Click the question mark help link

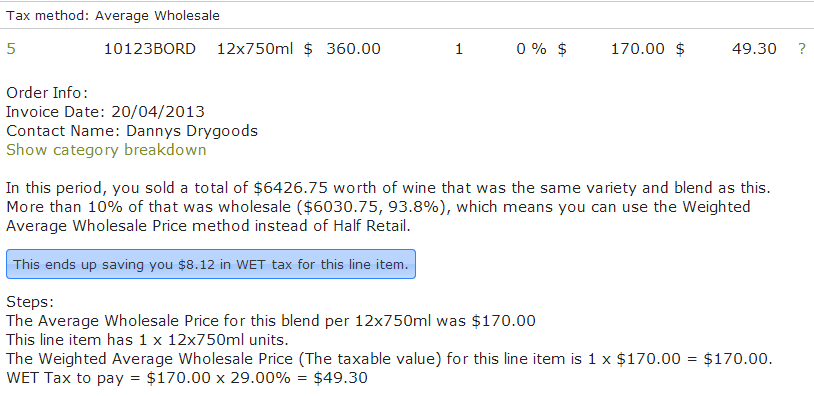[802, 49]
